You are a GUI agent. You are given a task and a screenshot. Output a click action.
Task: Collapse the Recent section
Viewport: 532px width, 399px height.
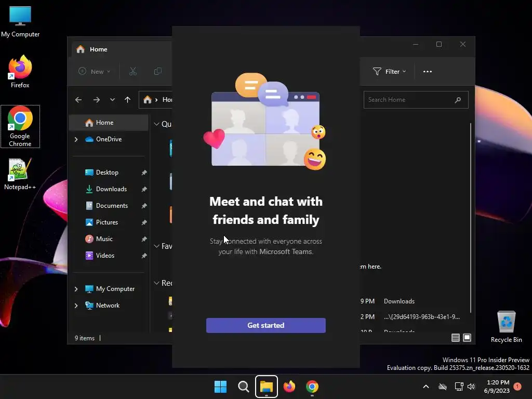coord(156,283)
